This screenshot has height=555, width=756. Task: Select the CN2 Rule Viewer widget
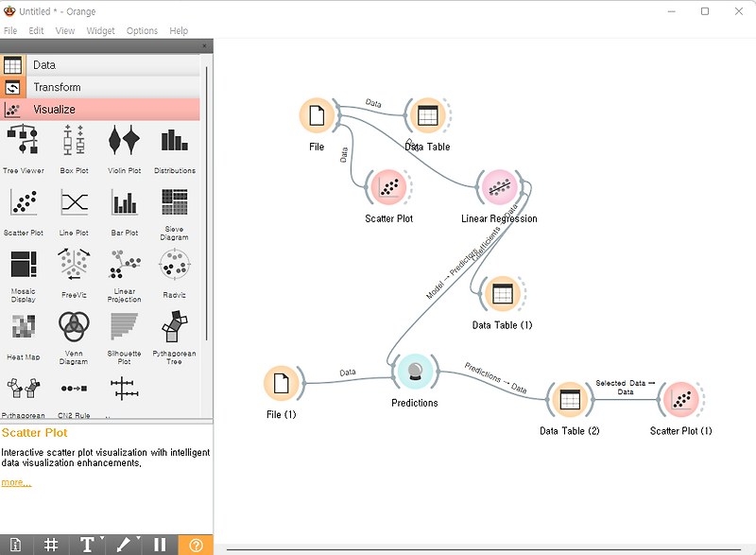pyautogui.click(x=74, y=396)
